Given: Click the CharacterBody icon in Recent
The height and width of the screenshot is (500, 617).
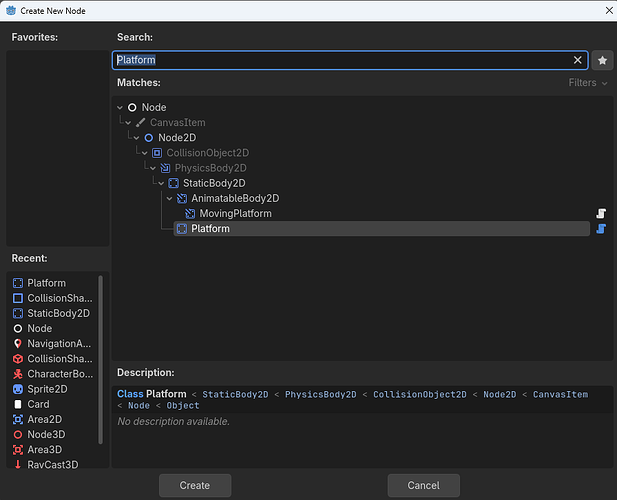Looking at the screenshot, I should tap(18, 374).
